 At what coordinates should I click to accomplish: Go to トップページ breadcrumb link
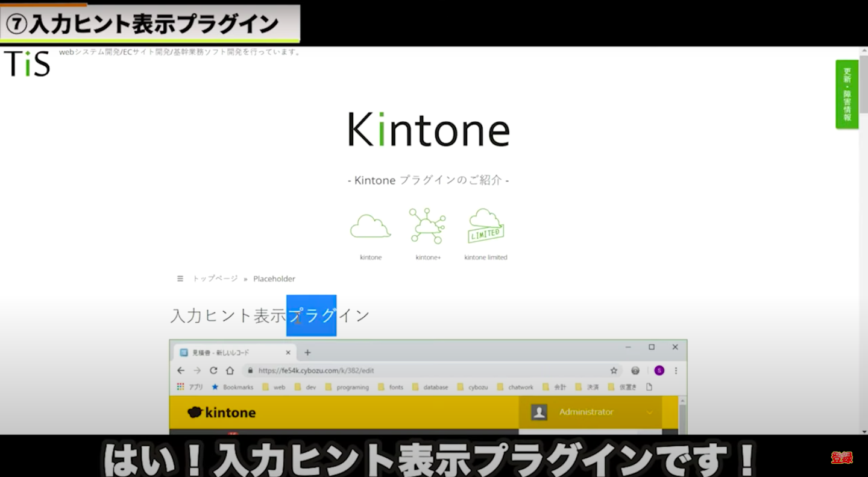[x=215, y=279]
